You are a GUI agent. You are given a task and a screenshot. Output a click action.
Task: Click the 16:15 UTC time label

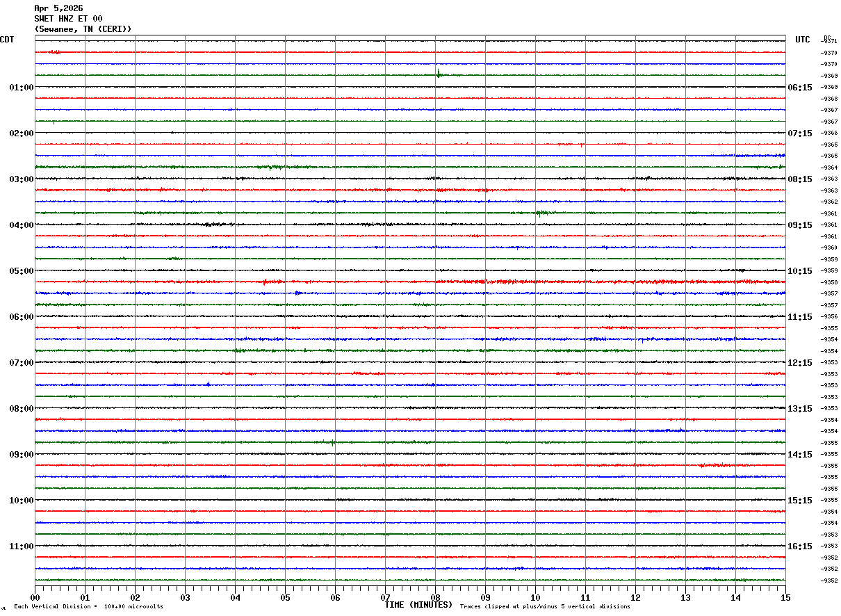pyautogui.click(x=800, y=546)
